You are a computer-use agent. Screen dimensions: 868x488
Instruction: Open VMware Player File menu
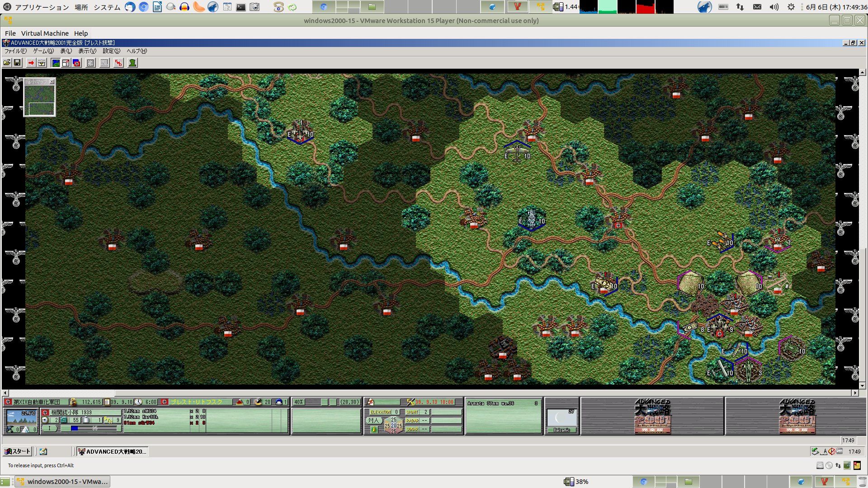tap(10, 33)
